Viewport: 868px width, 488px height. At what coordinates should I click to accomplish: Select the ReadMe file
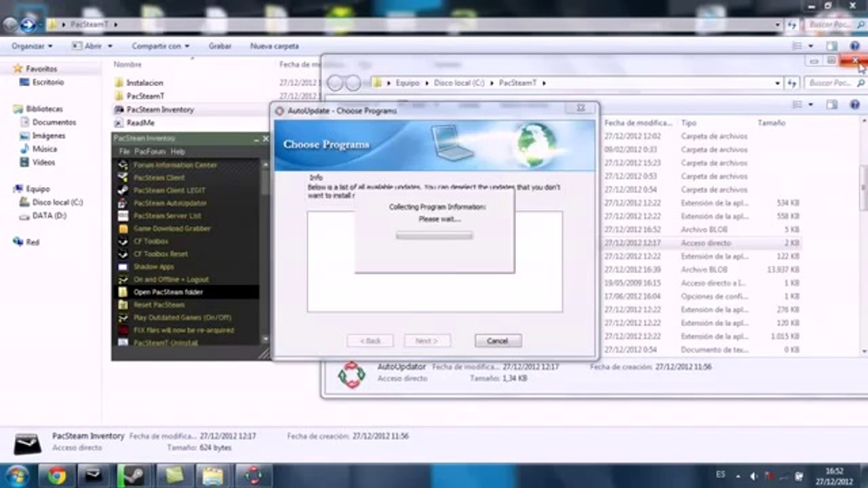pyautogui.click(x=140, y=123)
